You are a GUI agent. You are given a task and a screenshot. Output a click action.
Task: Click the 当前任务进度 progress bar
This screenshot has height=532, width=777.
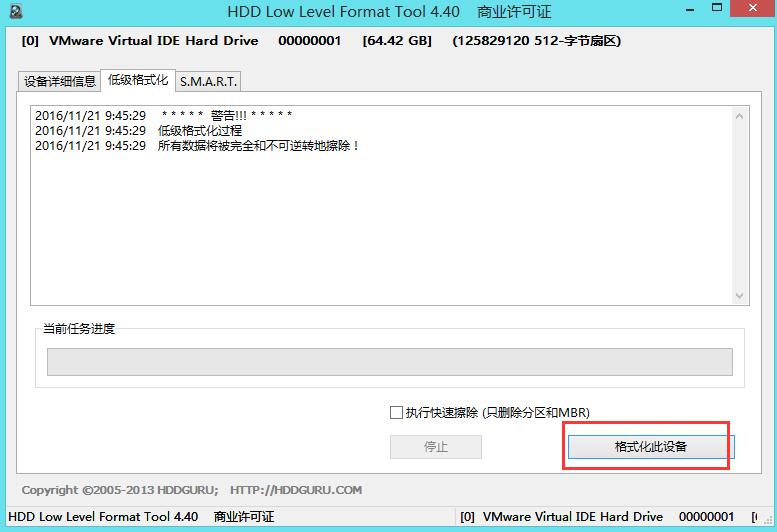coord(389,362)
